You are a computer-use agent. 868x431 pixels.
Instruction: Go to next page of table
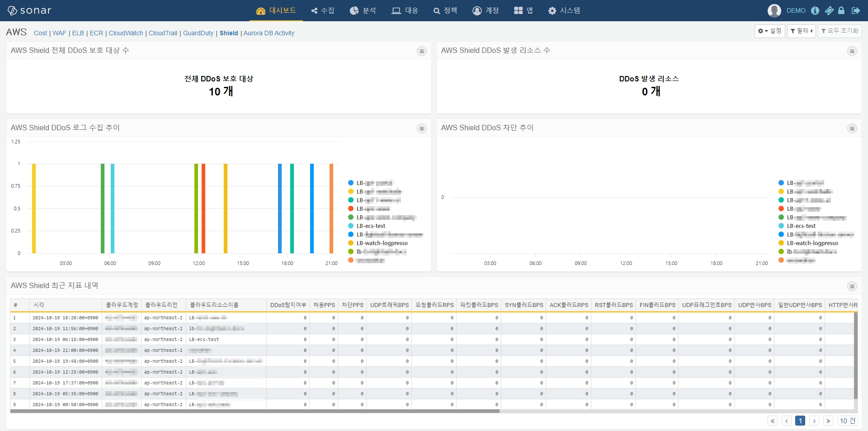click(814, 421)
